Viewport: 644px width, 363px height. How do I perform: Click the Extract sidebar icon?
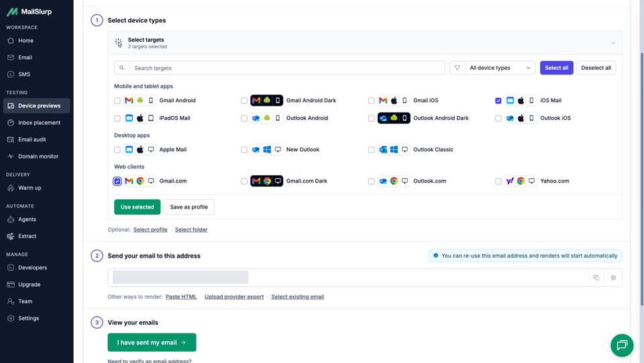pos(11,236)
